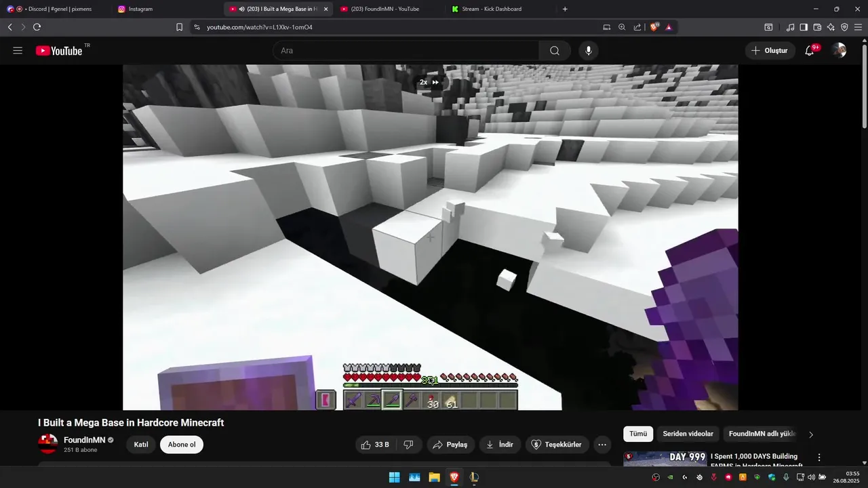Open the zoom magnifier in address bar
The width and height of the screenshot is (868, 488).
pos(622,27)
